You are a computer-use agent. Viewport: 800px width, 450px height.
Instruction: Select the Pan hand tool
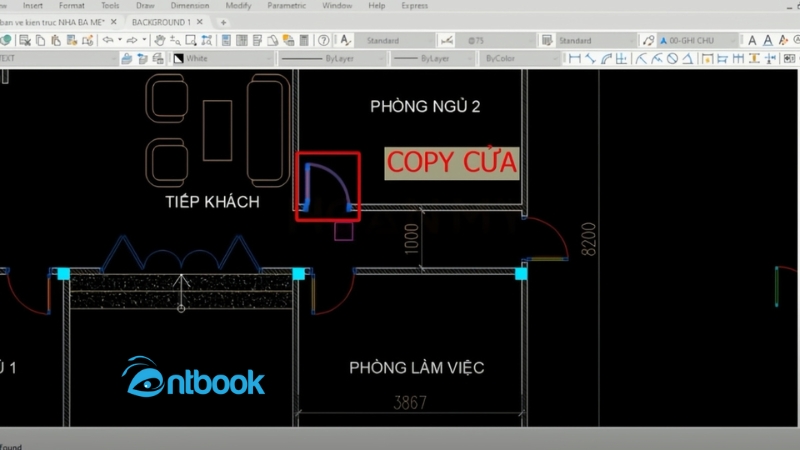click(159, 40)
